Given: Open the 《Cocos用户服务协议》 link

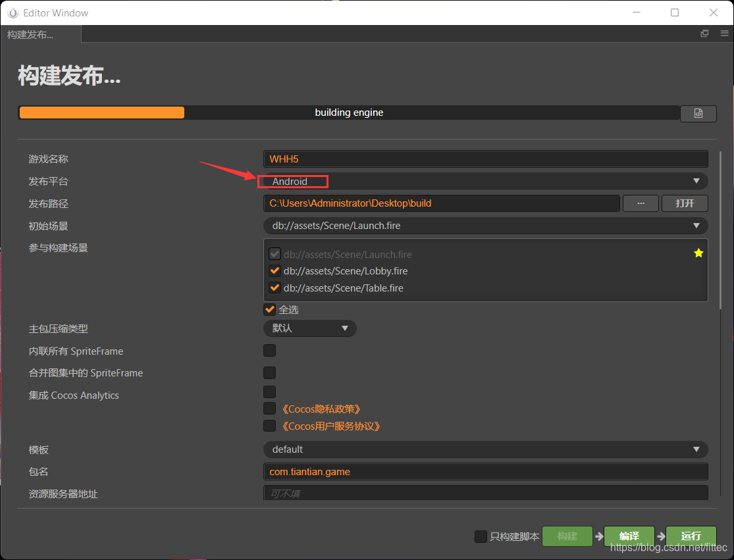Looking at the screenshot, I should pyautogui.click(x=330, y=426).
